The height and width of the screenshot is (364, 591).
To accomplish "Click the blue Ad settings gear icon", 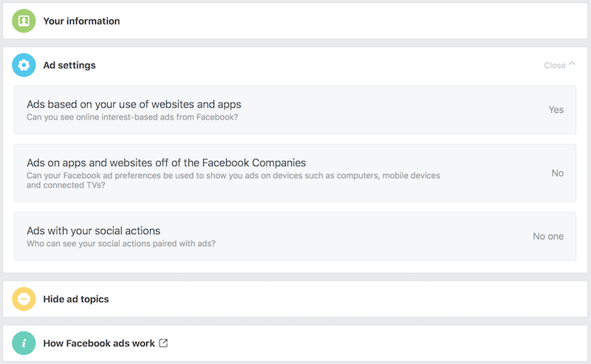I will [24, 65].
